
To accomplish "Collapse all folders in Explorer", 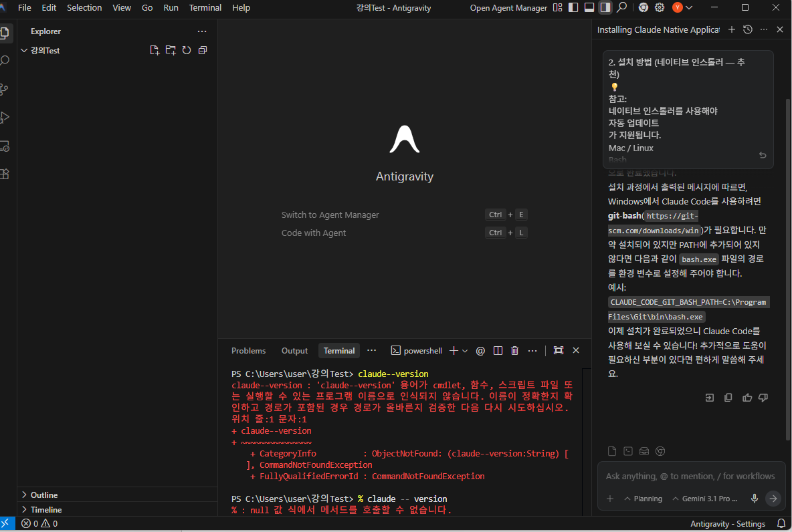I will pyautogui.click(x=203, y=51).
